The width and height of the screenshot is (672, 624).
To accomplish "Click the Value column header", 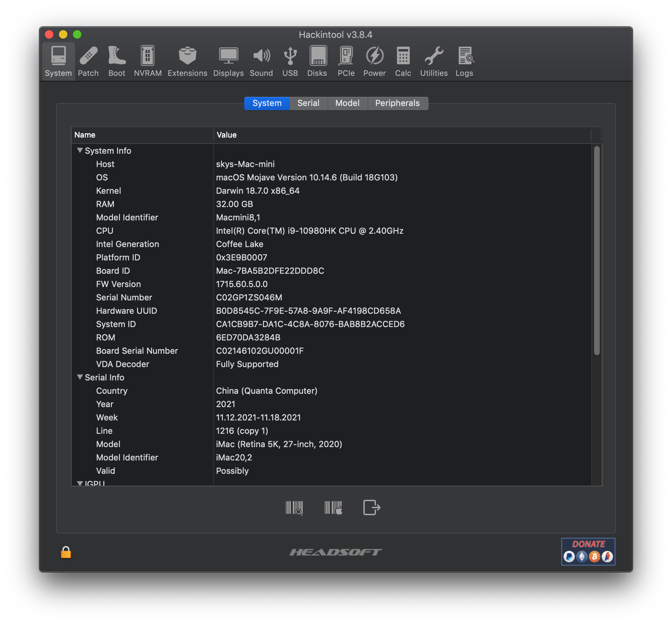I will click(x=402, y=135).
